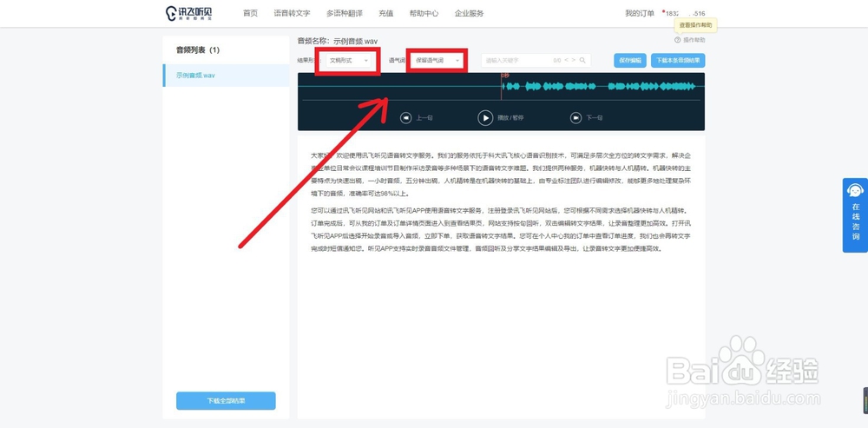The width and height of the screenshot is (868, 428).
Task: Click the account phone number
Action: tap(686, 13)
